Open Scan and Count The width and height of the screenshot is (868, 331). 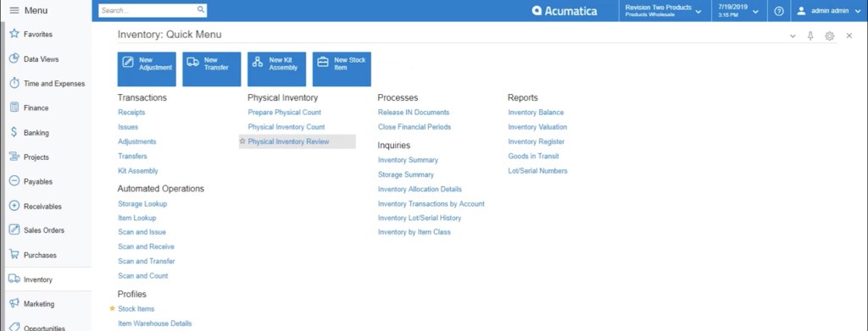pyautogui.click(x=142, y=275)
